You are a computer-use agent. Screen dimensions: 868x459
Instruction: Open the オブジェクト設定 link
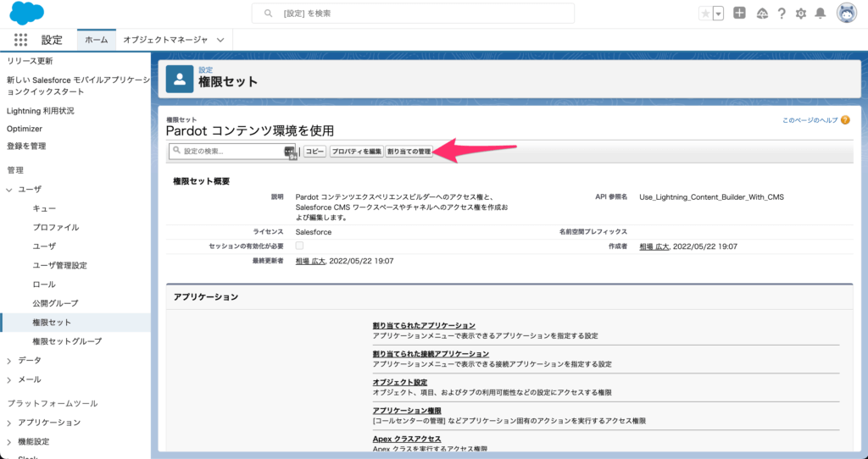[x=400, y=383]
